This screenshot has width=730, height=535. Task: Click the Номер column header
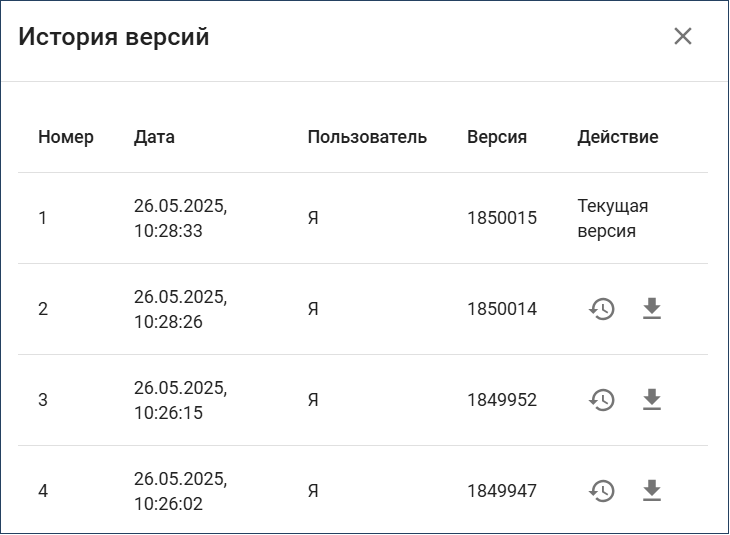(x=66, y=137)
